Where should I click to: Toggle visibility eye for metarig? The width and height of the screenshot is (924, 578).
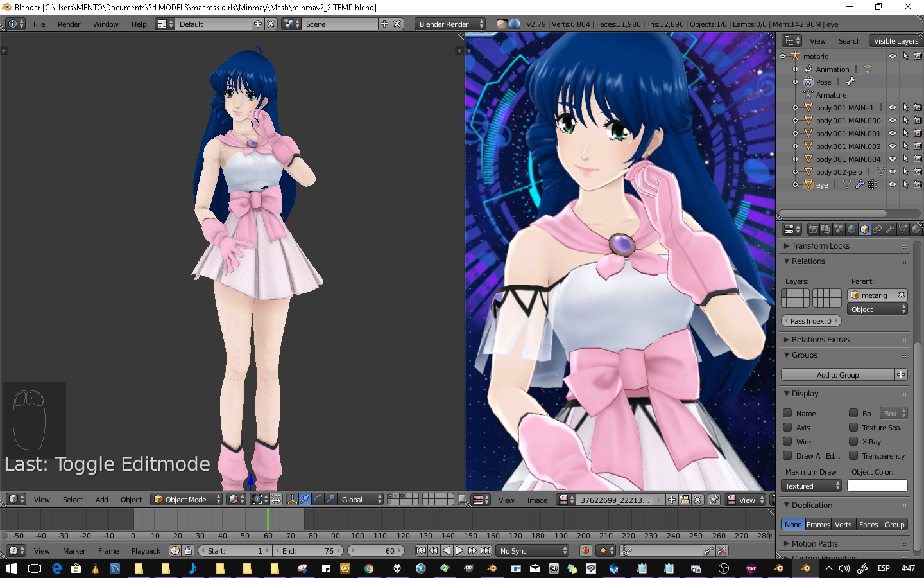892,56
